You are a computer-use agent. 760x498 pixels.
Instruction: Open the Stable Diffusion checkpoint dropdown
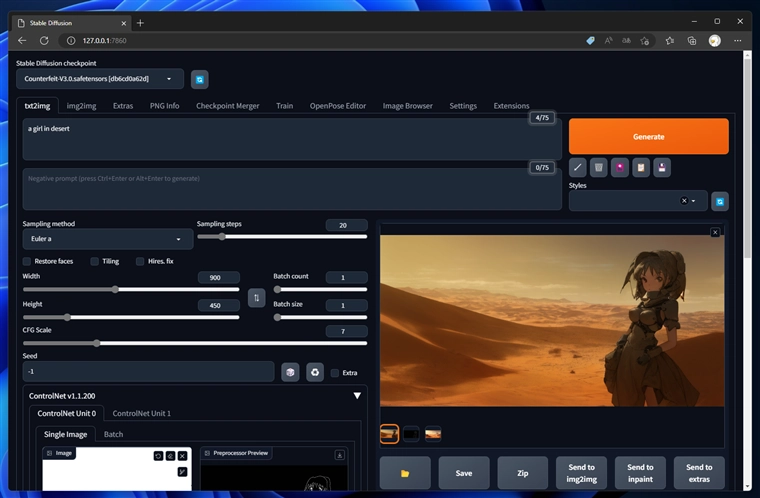click(100, 79)
